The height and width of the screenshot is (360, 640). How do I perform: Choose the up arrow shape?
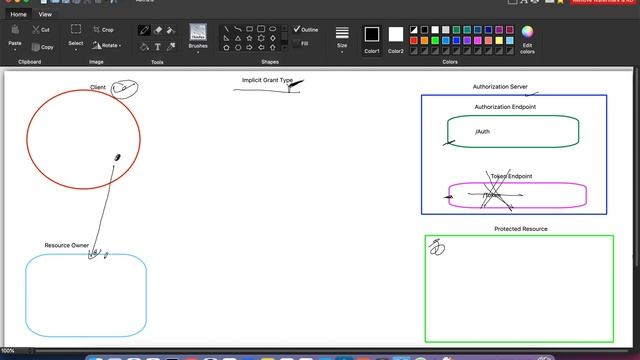click(272, 47)
